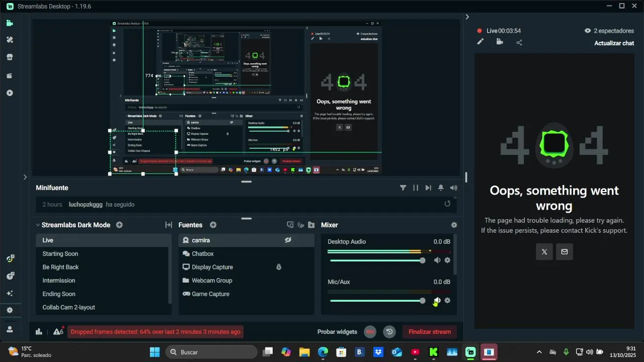Click Probar widgets

(x=337, y=332)
